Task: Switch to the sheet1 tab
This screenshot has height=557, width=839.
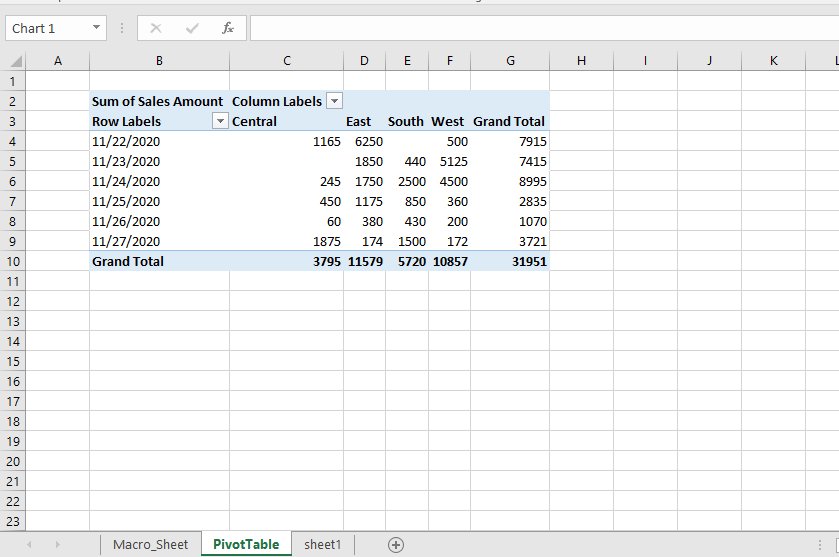Action: [x=322, y=544]
